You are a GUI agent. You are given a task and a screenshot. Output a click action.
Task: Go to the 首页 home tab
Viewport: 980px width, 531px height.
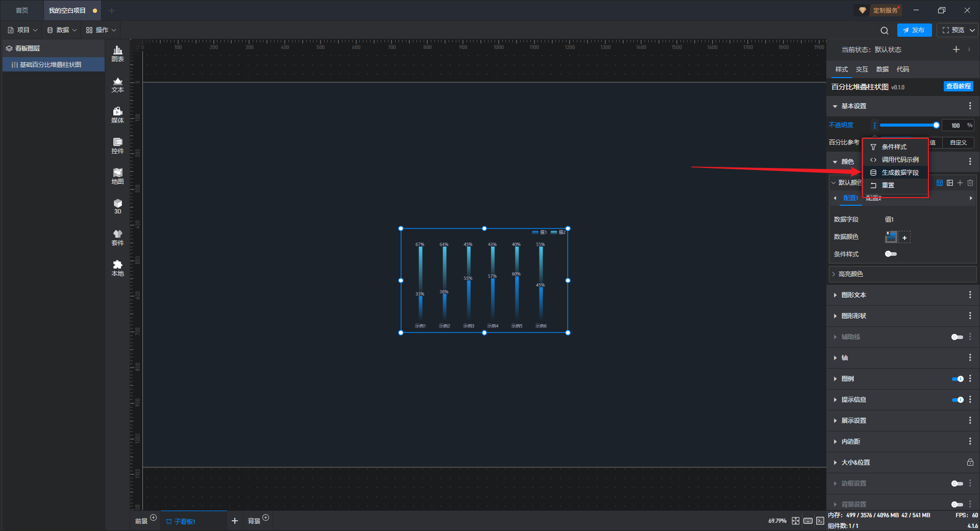[22, 10]
